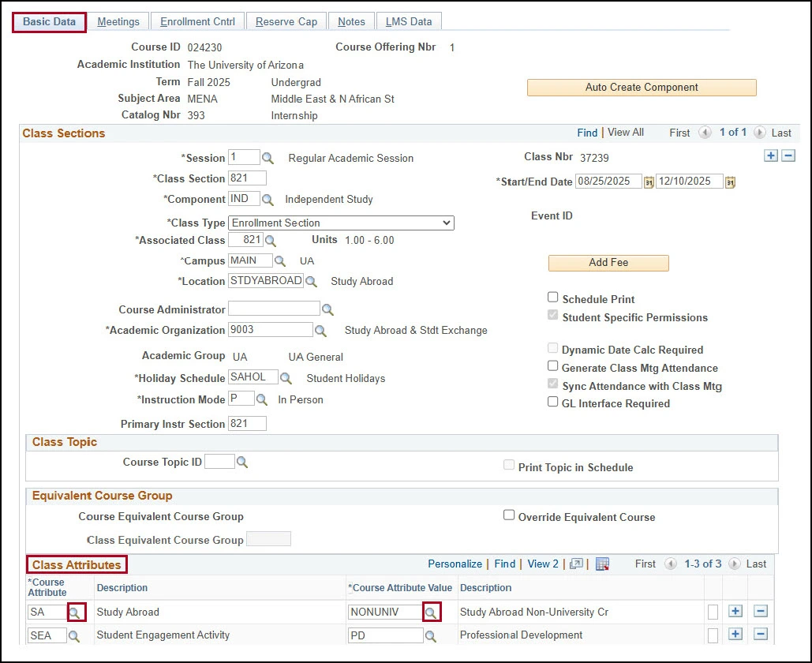This screenshot has height=663, width=812.
Task: Click the Academic Organization field 9003
Action: pyautogui.click(x=271, y=329)
